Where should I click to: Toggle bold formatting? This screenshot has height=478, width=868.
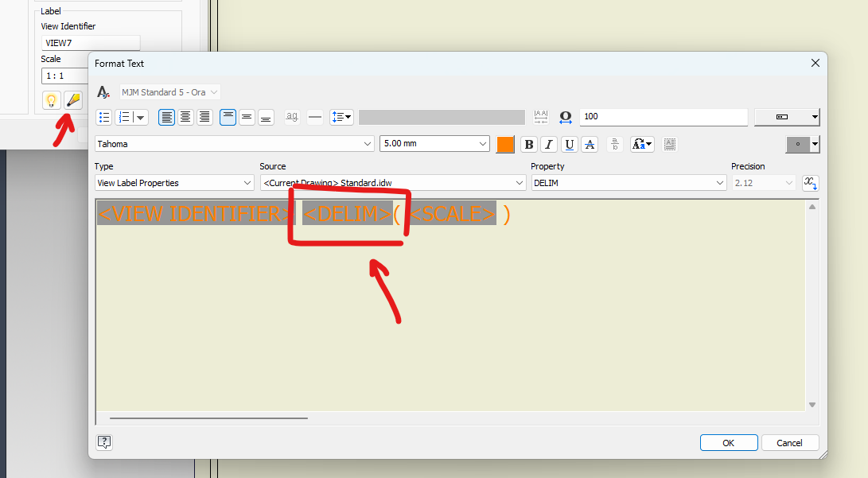pos(529,144)
